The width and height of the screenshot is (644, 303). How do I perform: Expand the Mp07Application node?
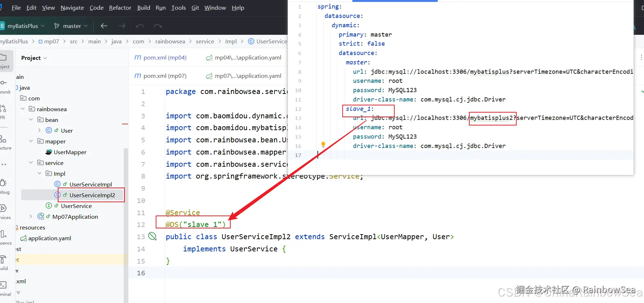click(31, 217)
